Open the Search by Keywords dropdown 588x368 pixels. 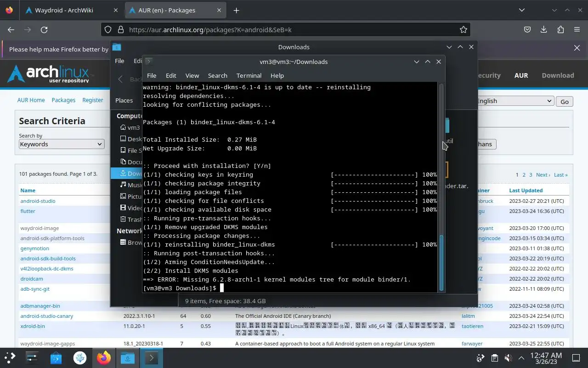[x=62, y=144]
